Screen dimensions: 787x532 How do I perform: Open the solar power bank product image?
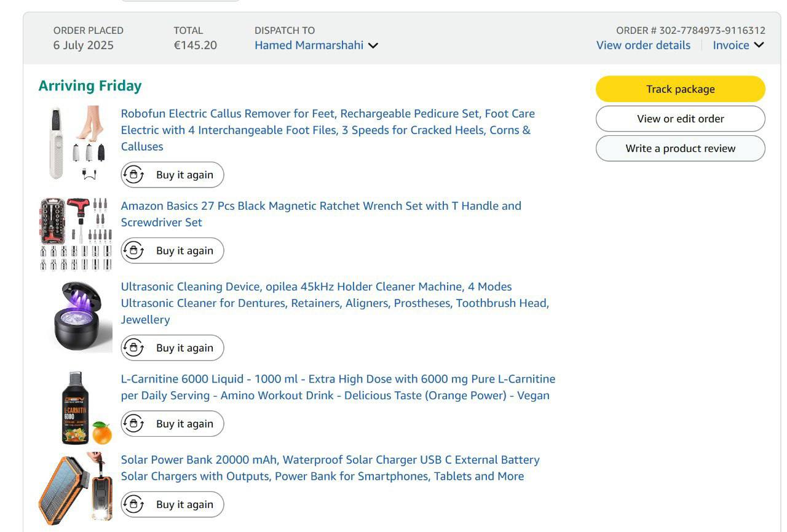(x=76, y=488)
